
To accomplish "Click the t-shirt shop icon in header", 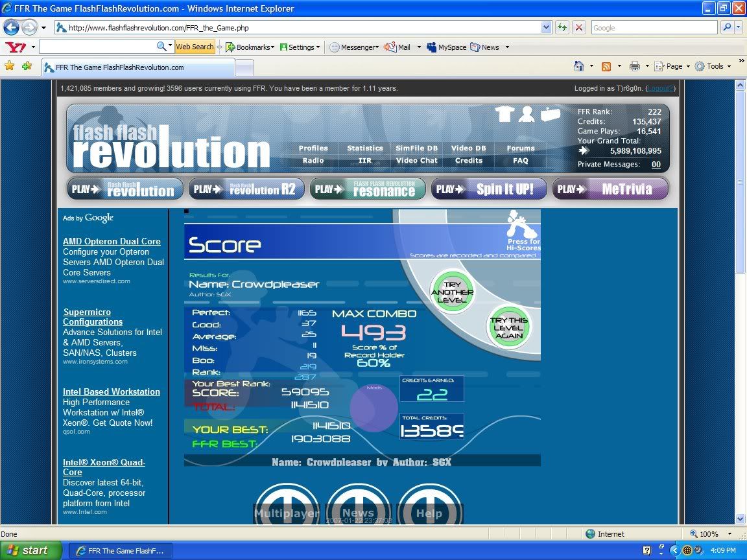I will point(504,114).
